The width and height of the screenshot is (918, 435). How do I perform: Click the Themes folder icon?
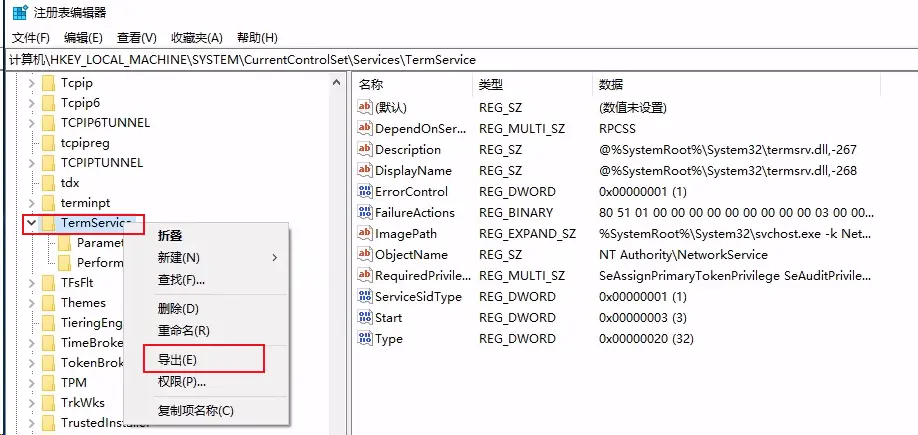pos(48,303)
